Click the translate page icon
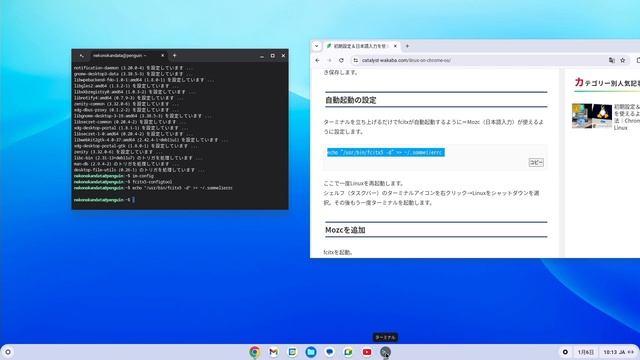640x360 pixels. tap(611, 60)
